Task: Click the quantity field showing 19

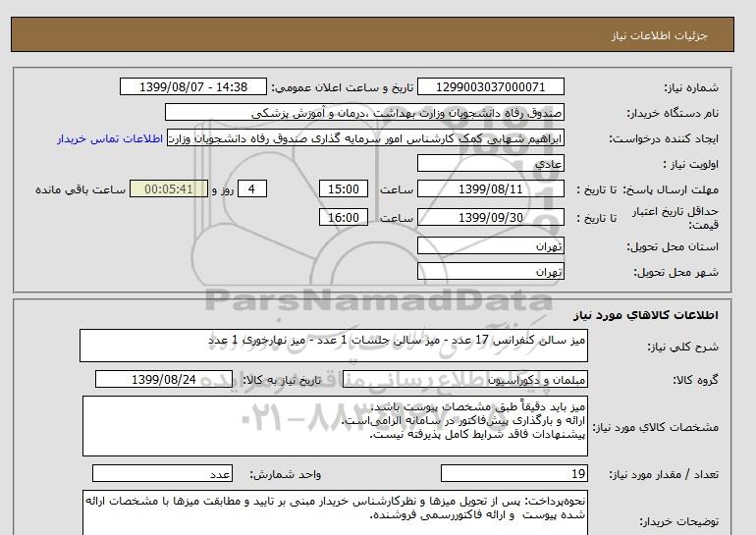Action: click(x=513, y=473)
